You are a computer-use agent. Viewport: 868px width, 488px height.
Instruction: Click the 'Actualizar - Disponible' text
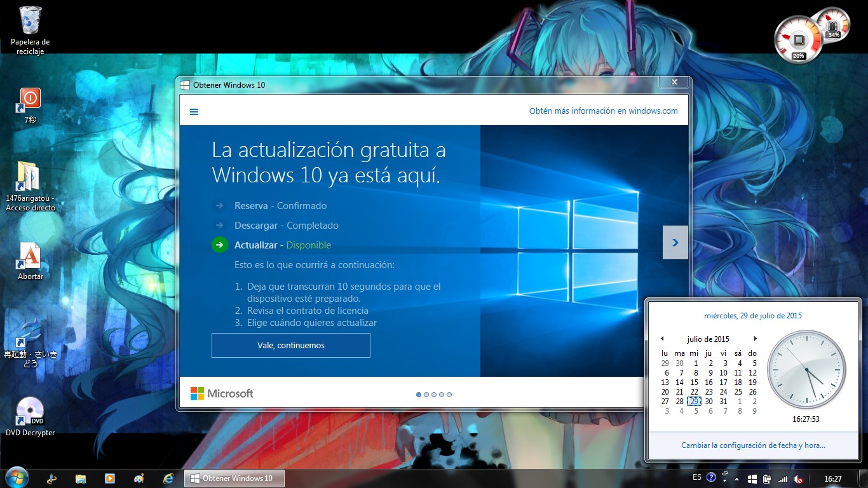click(282, 245)
